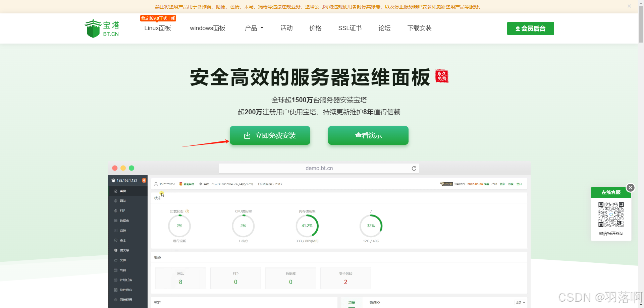Click the red window dot in demo
Viewport: 644px width, 308px height.
pos(115,168)
